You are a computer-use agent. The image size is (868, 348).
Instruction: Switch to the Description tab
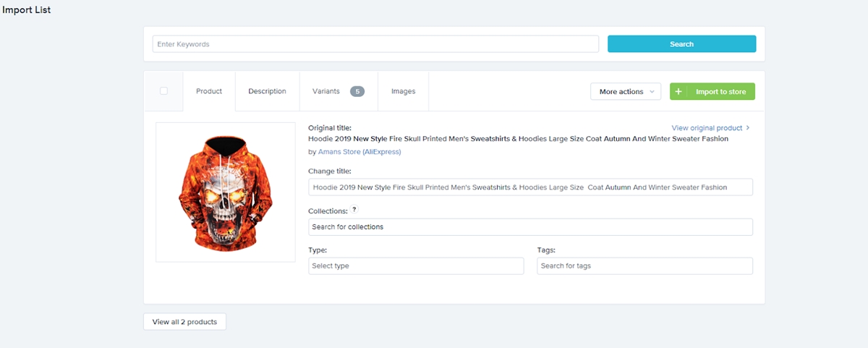pyautogui.click(x=267, y=92)
